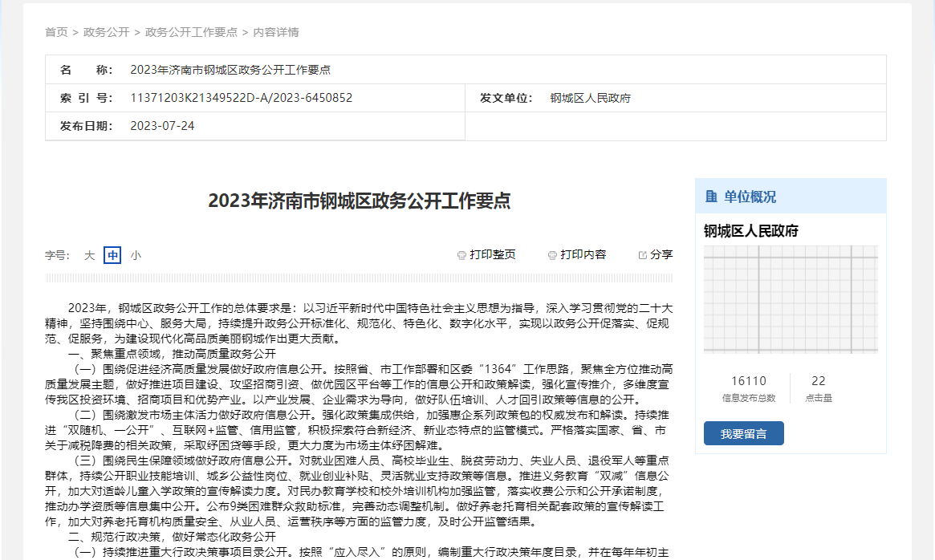This screenshot has height=560, width=935.
Task: Click the 发文单位 value 钢城区人民政府
Action: [x=590, y=98]
